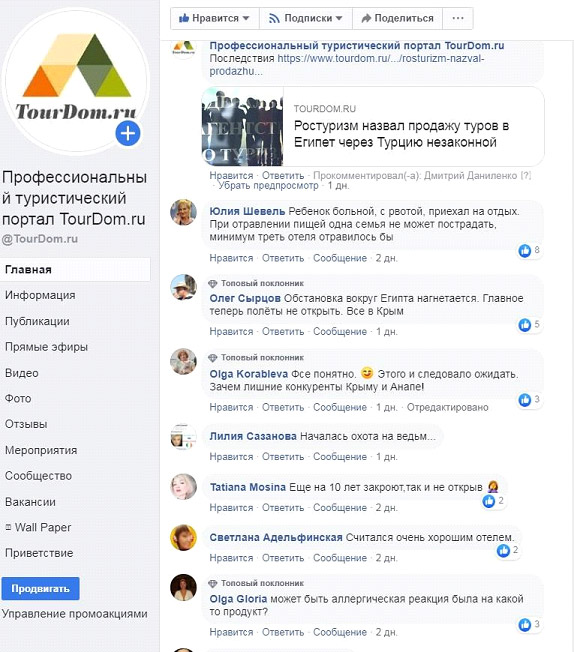The height and width of the screenshot is (652, 574).
Task: Open the Отзывы section in sidebar
Action: point(26,424)
